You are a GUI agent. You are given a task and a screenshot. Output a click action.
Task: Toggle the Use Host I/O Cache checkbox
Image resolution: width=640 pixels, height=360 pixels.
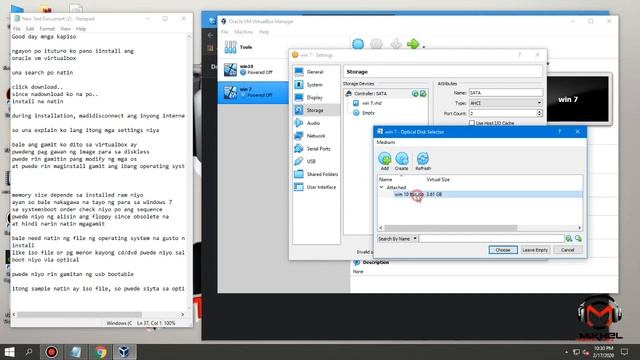(x=472, y=123)
